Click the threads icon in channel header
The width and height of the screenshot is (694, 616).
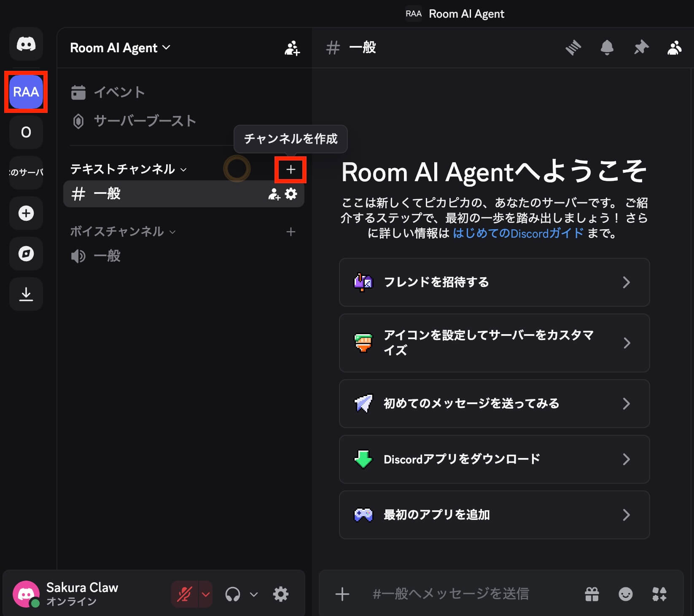[573, 48]
